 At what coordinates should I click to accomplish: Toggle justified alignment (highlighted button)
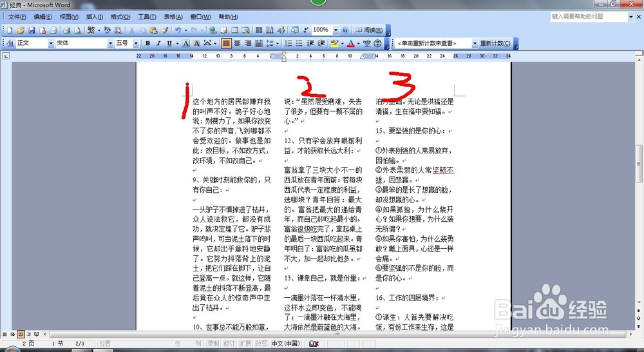click(x=226, y=43)
